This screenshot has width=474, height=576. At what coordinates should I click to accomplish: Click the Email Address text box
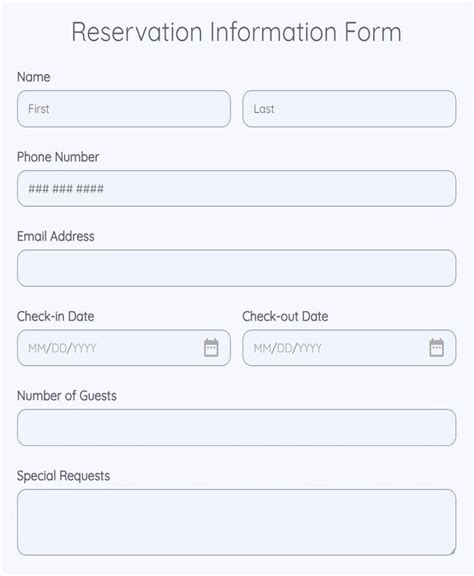coord(236,268)
